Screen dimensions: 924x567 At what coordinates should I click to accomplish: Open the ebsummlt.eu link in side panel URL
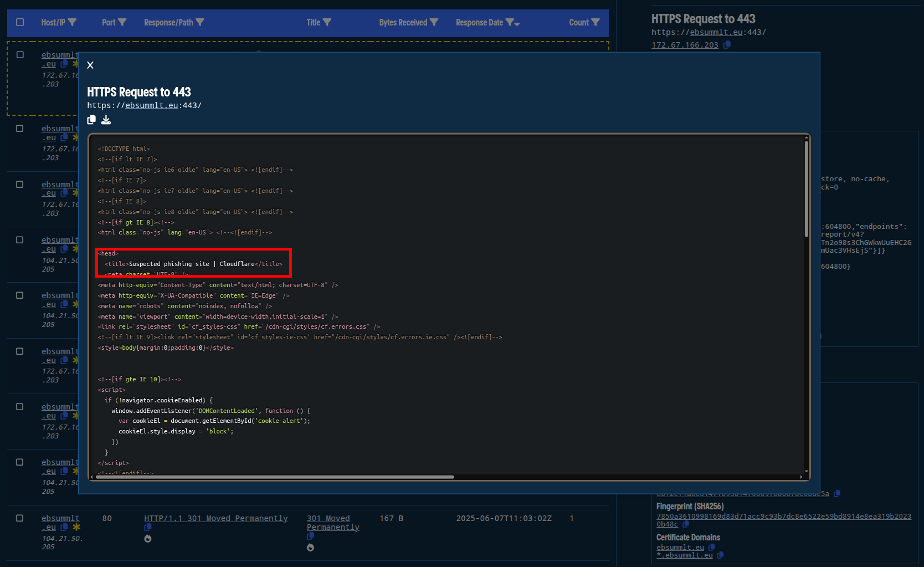[716, 32]
